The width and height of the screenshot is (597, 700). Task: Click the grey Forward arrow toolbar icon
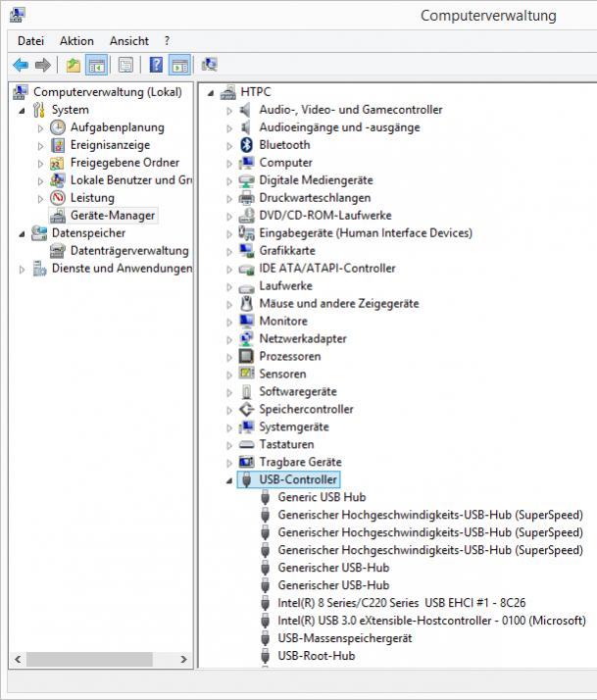[x=43, y=65]
